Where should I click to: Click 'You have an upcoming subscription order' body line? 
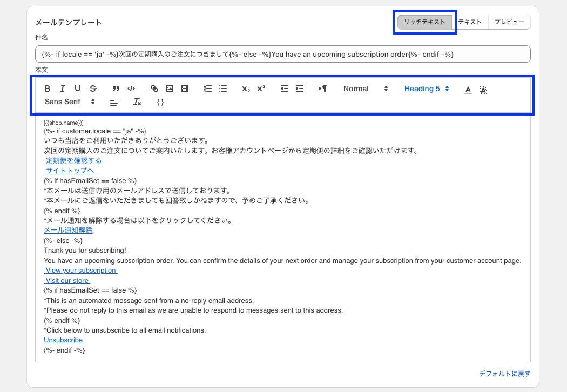(282, 260)
